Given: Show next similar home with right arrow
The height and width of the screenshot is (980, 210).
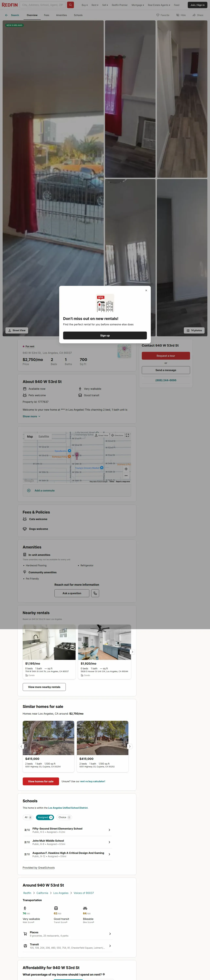Looking at the screenshot, I should [130, 746].
